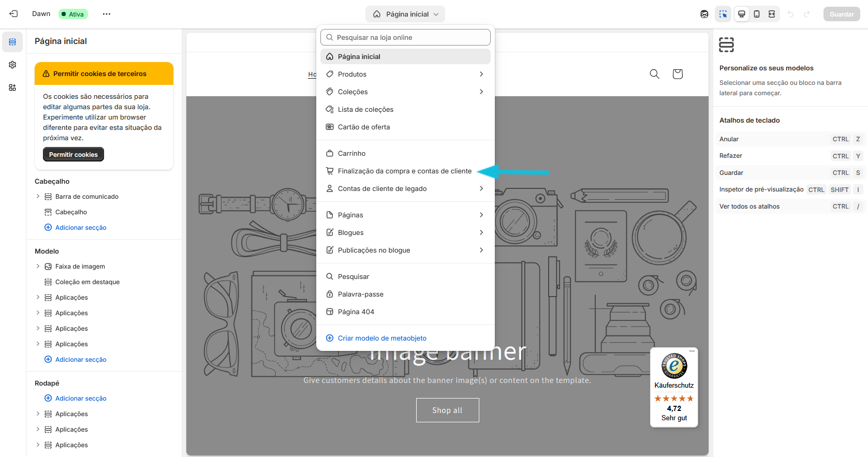Select the sections icon in left rail
This screenshot has height=457, width=868.
pyautogui.click(x=12, y=42)
